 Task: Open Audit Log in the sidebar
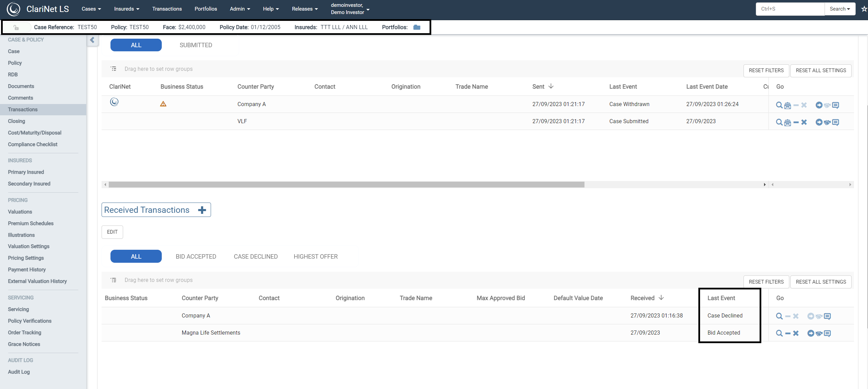tap(19, 372)
